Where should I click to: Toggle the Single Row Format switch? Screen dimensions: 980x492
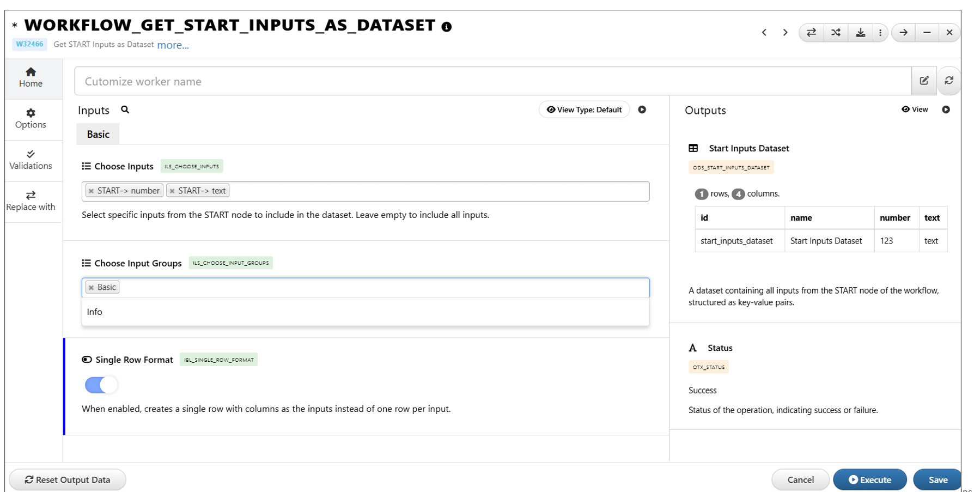click(x=101, y=385)
